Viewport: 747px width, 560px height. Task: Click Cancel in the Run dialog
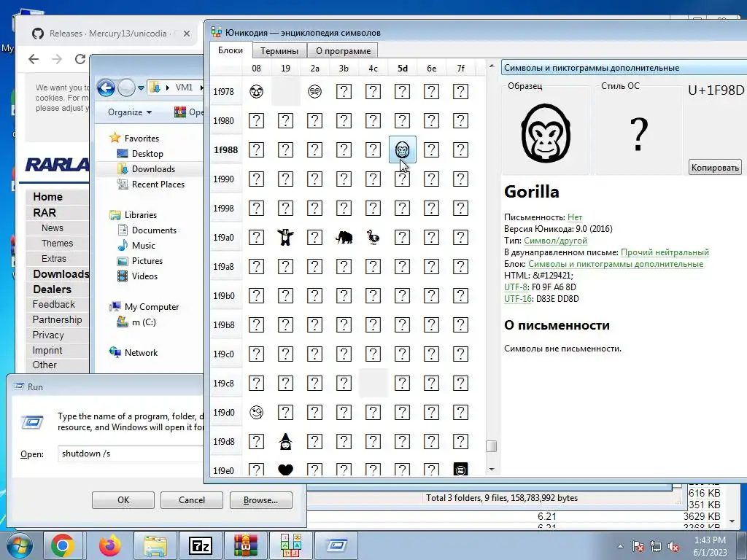point(192,500)
